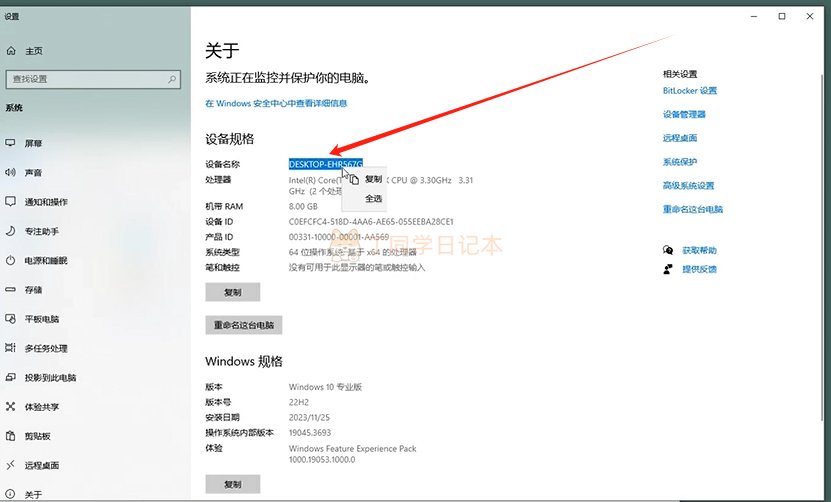The image size is (831, 502).
Task: Choose 全选 in the context menu
Action: click(x=373, y=199)
